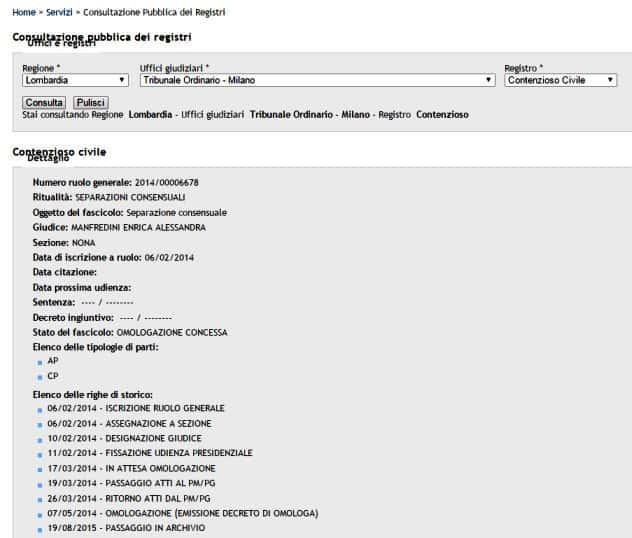Open the Registro dropdown showing Contenzioso Civile
The height and width of the screenshot is (538, 632).
(x=560, y=80)
